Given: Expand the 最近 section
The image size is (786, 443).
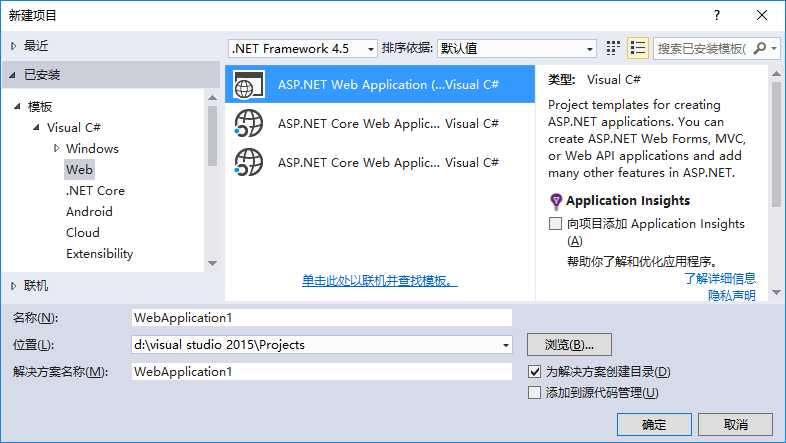Looking at the screenshot, I should point(14,46).
